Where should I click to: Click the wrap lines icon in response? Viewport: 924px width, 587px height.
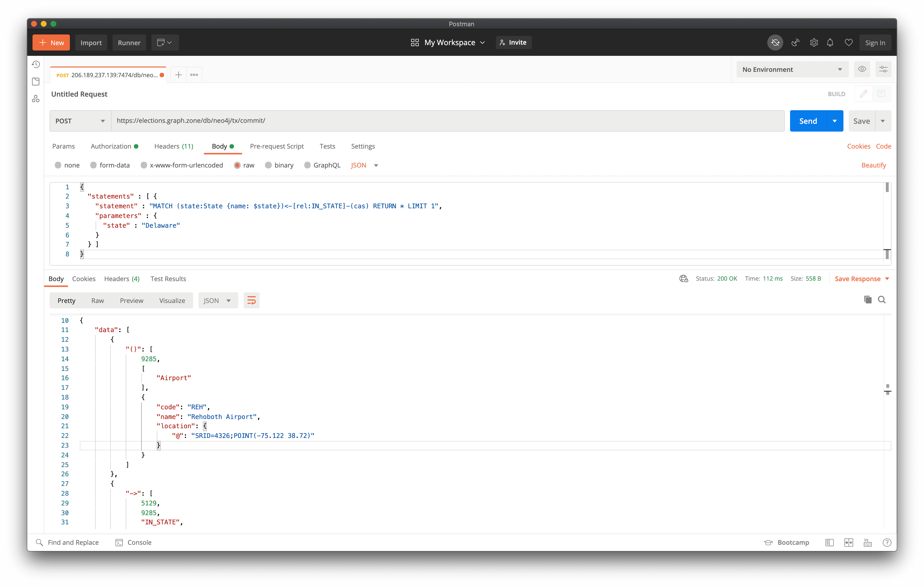251,301
